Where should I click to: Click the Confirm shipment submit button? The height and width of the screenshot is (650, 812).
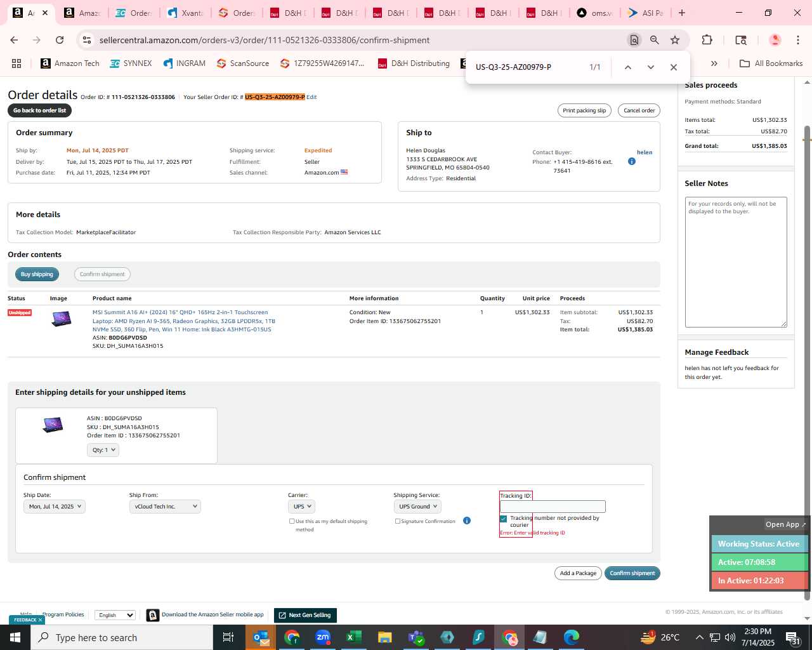pyautogui.click(x=632, y=573)
